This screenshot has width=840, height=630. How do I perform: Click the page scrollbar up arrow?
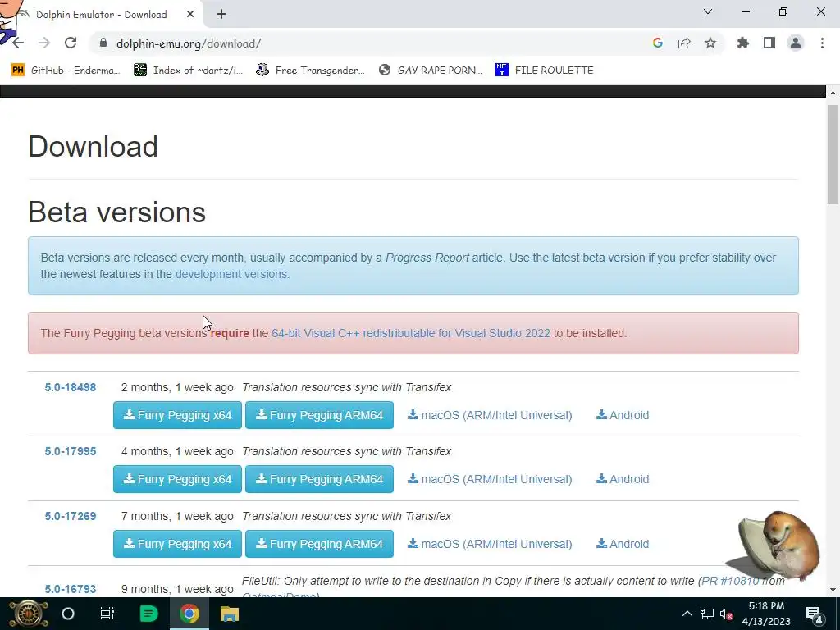coord(833,93)
